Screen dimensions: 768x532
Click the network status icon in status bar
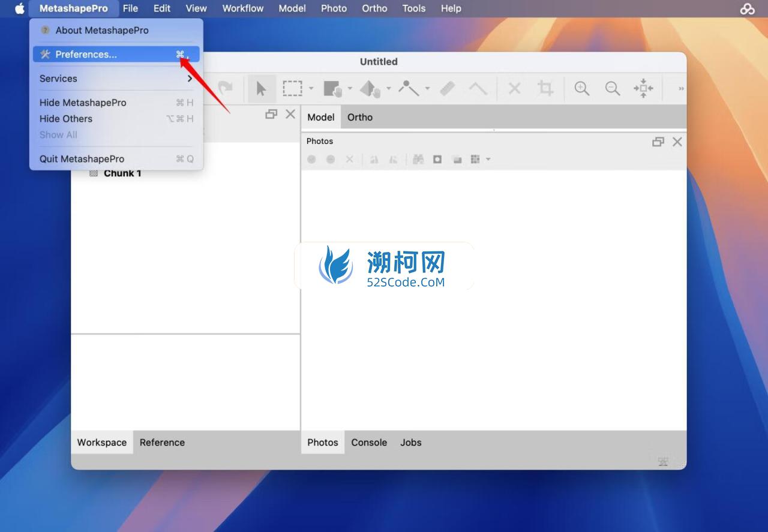[x=663, y=462]
